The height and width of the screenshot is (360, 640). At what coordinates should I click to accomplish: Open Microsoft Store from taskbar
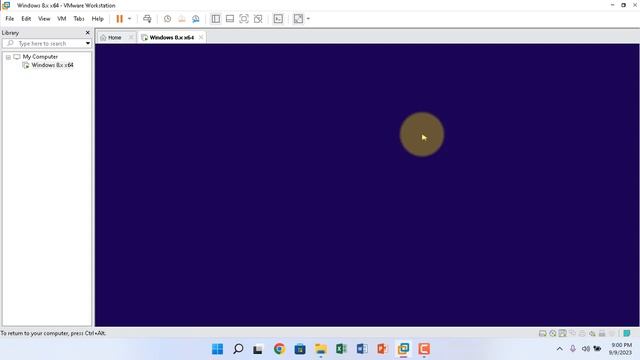(300, 349)
